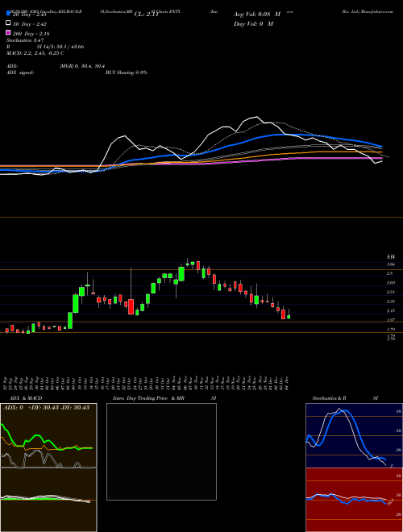Click the last green candlestick on the chart
Viewport: 403px width, 532px height.
point(289,317)
